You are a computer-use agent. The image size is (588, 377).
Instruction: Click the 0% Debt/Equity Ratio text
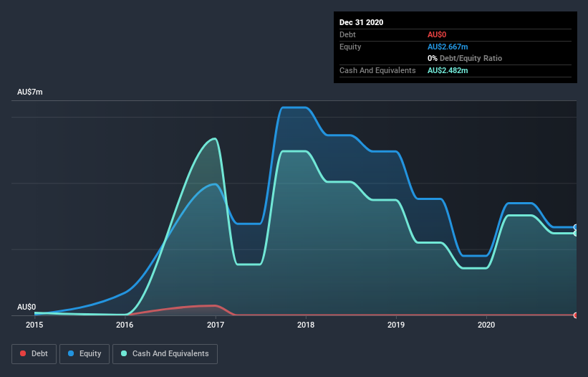point(465,58)
